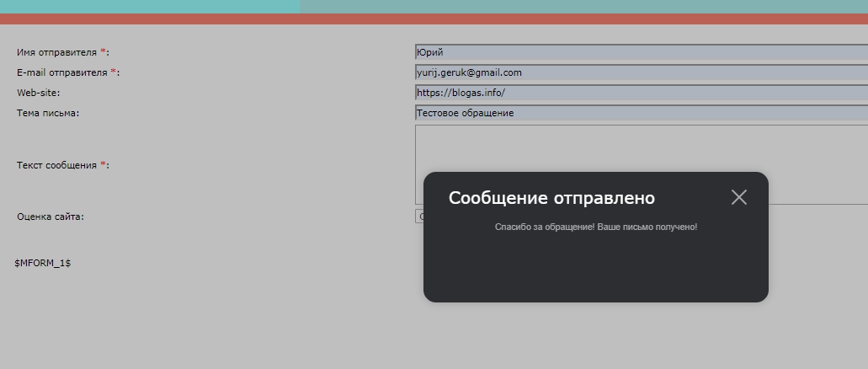868x369 pixels.
Task: Click the "E-mail отправителя" label
Action: (61, 72)
